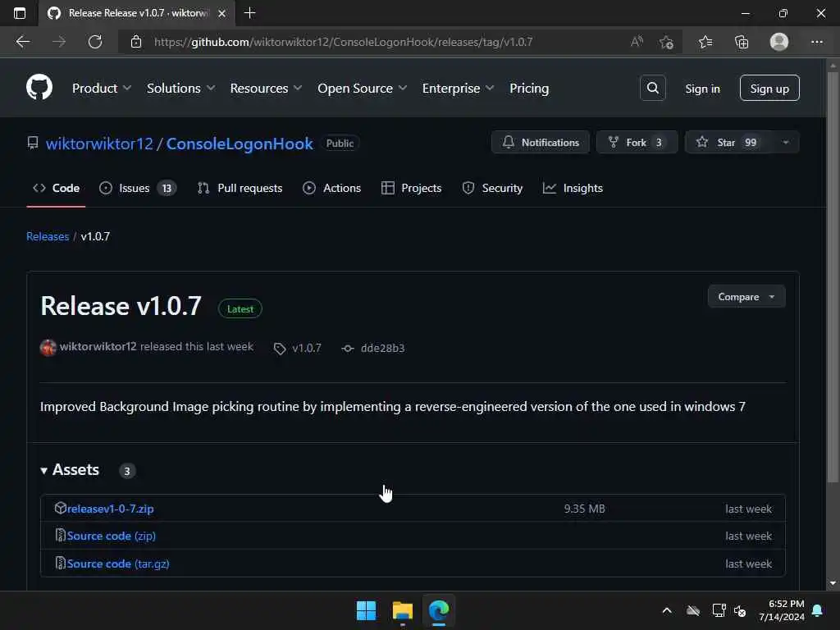Click the Microsoft Edge taskbar icon
840x630 pixels.
[x=439, y=610]
